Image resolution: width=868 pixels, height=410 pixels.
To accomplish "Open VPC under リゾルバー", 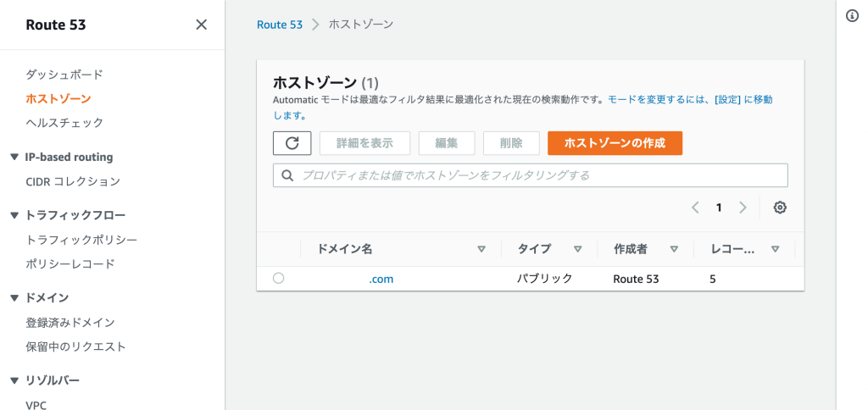I will pos(36,405).
